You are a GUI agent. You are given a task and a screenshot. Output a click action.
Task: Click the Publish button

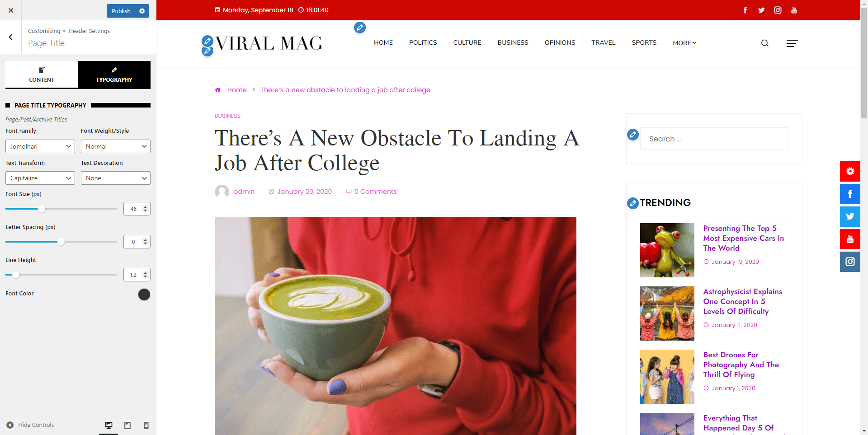tap(121, 11)
